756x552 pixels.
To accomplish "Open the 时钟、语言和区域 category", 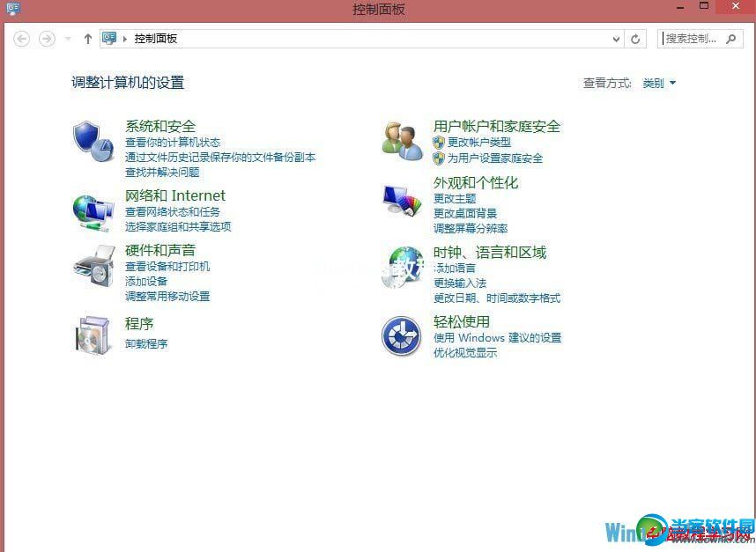I will [x=490, y=253].
